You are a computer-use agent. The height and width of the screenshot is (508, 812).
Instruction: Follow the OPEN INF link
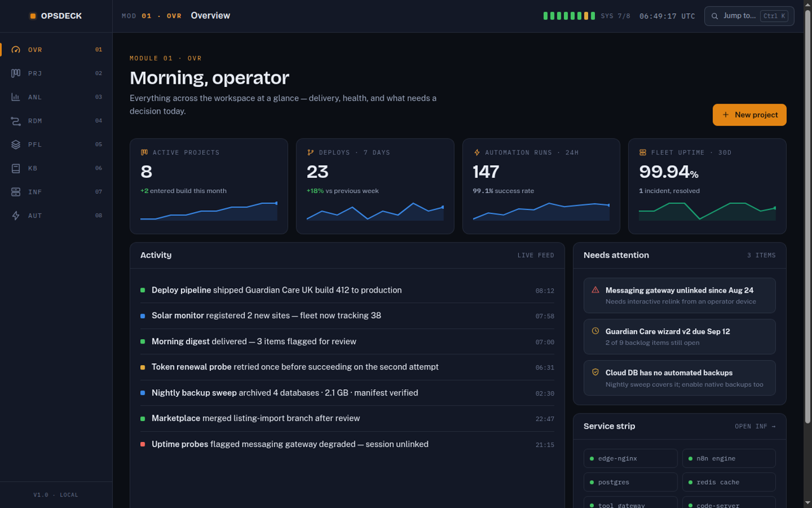coord(755,427)
